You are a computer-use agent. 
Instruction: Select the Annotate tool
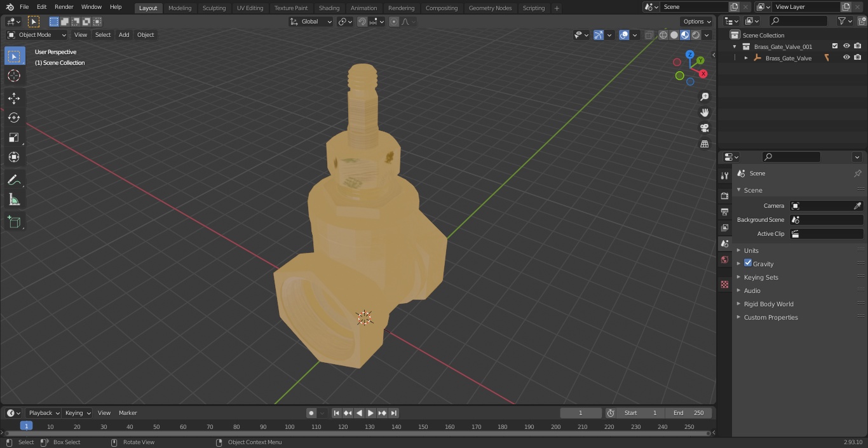tap(14, 180)
